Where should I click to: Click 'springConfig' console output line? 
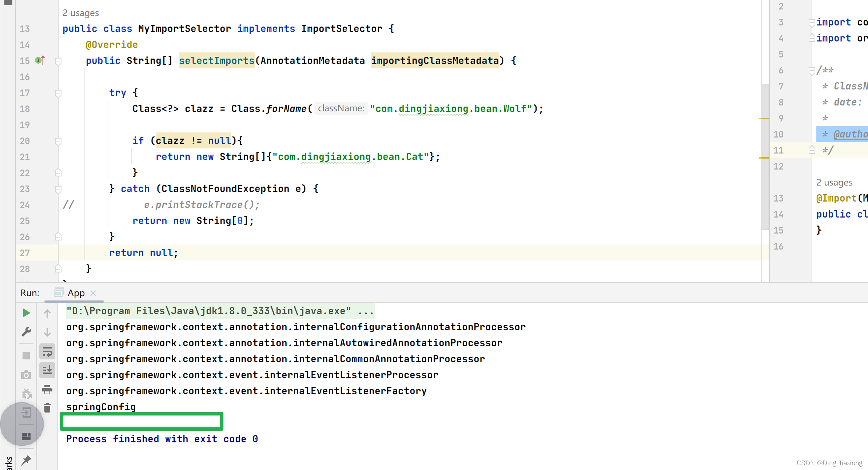pos(101,407)
